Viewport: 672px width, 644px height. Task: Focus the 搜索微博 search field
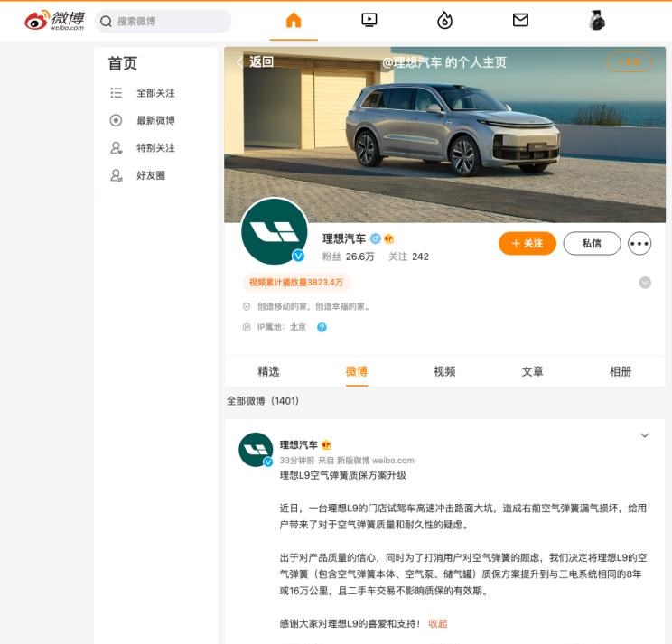(x=163, y=22)
